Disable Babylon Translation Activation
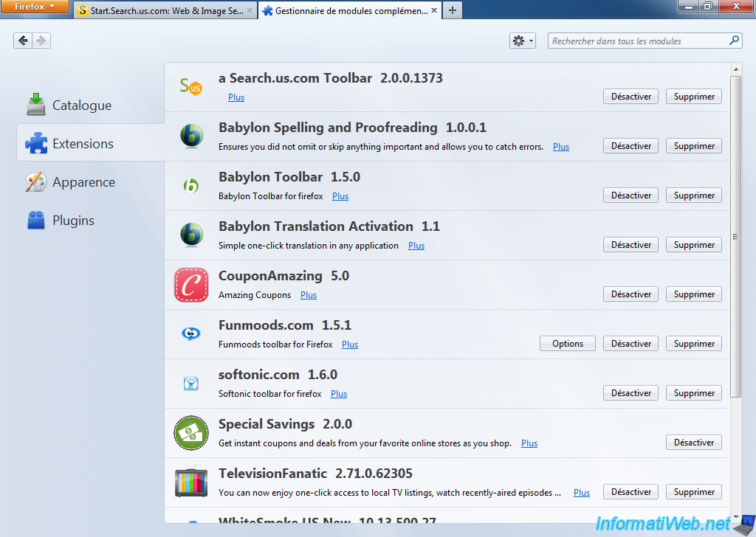This screenshot has width=756, height=537. (630, 245)
